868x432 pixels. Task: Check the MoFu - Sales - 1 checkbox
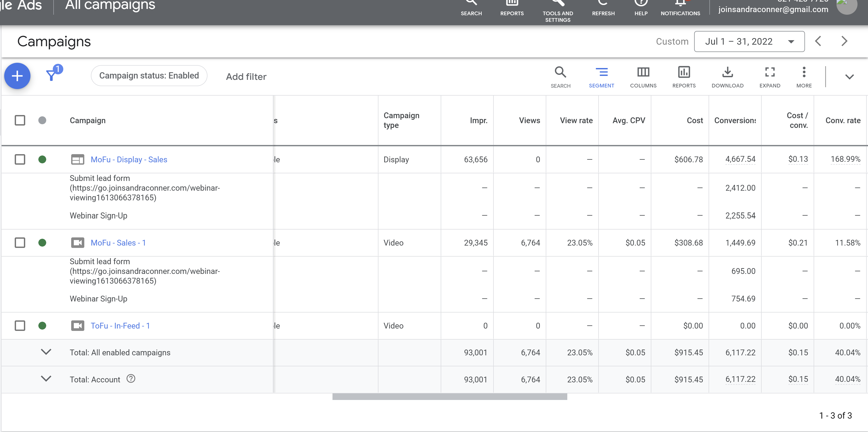(20, 243)
